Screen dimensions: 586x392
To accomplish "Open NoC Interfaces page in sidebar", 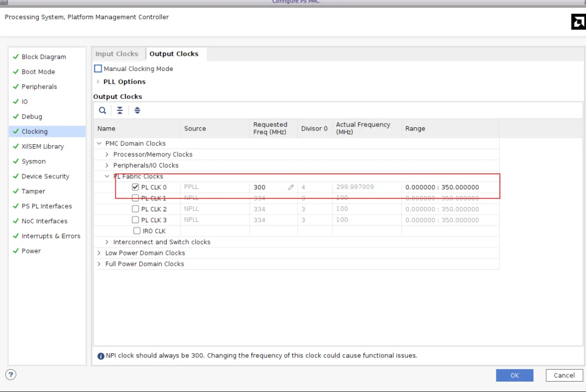I will 44,221.
